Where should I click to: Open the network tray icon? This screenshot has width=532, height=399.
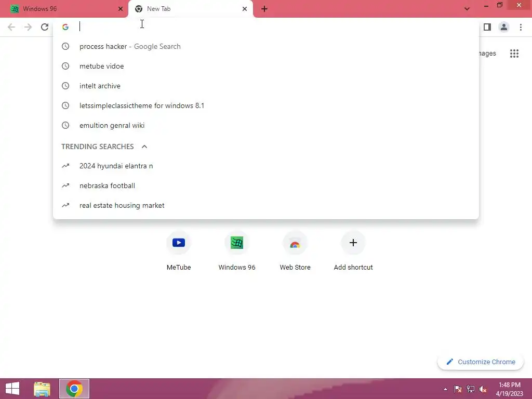click(471, 389)
